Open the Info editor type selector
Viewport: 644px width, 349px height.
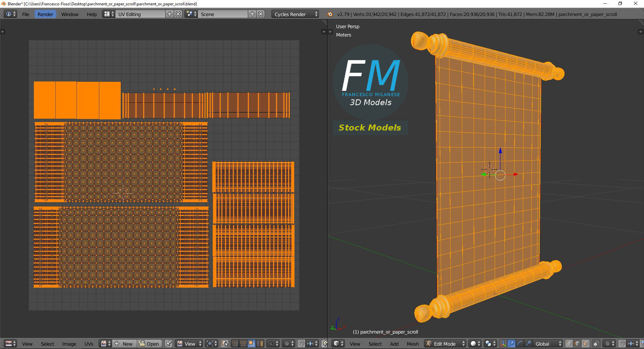tap(10, 14)
